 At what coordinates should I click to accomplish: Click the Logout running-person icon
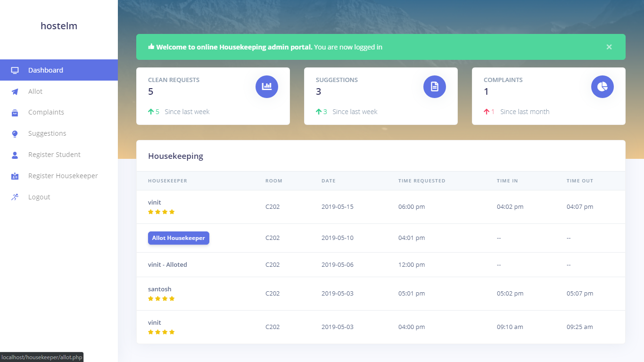click(x=15, y=197)
